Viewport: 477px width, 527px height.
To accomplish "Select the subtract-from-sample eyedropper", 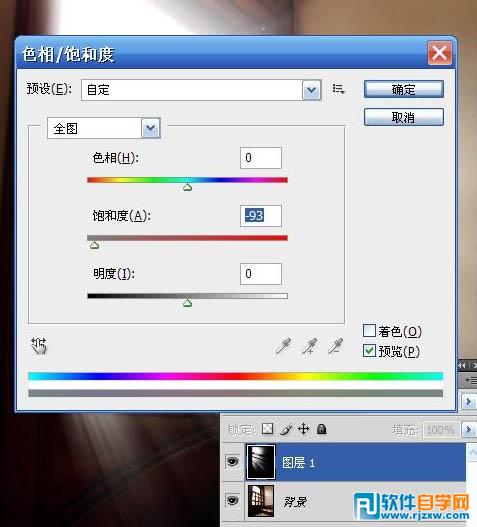I will [x=335, y=346].
